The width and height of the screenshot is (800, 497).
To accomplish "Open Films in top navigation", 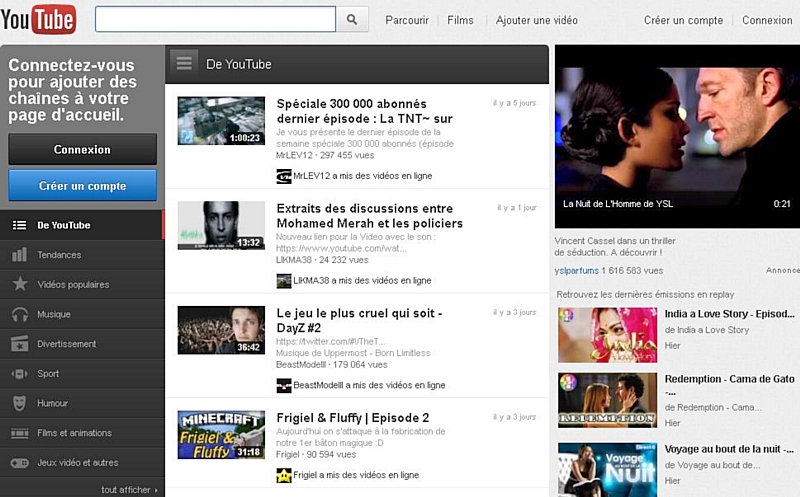I will point(460,20).
